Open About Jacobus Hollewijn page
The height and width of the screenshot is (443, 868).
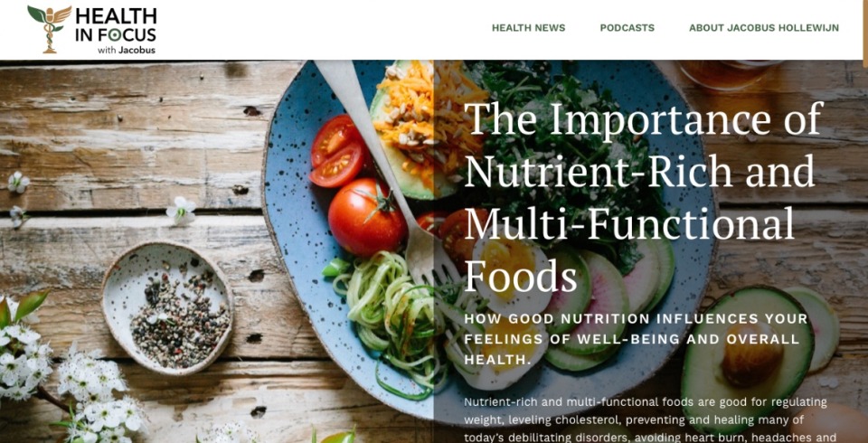(764, 28)
